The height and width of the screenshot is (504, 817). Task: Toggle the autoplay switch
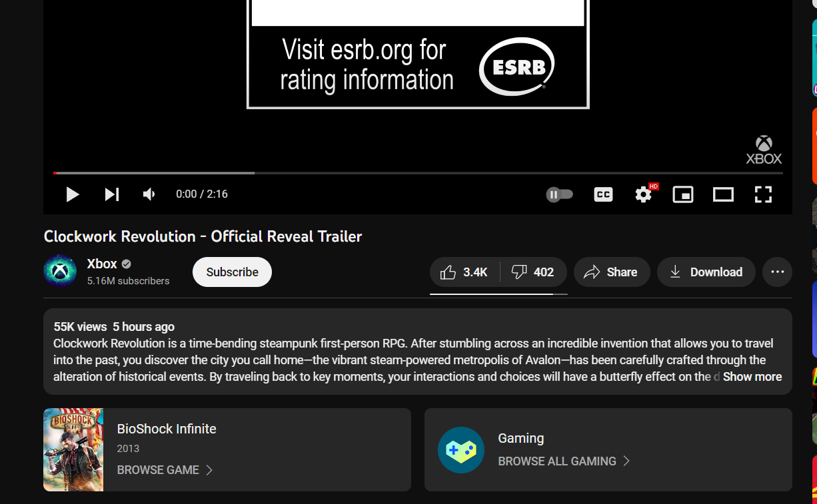[560, 194]
